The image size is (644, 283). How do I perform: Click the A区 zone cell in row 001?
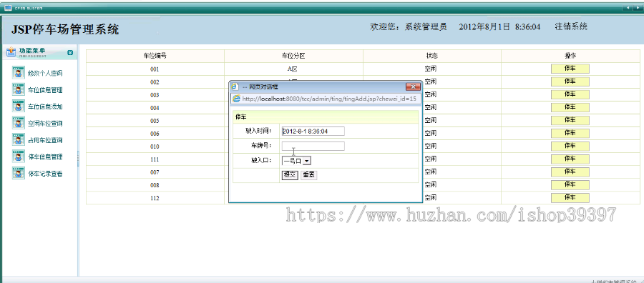pos(293,69)
